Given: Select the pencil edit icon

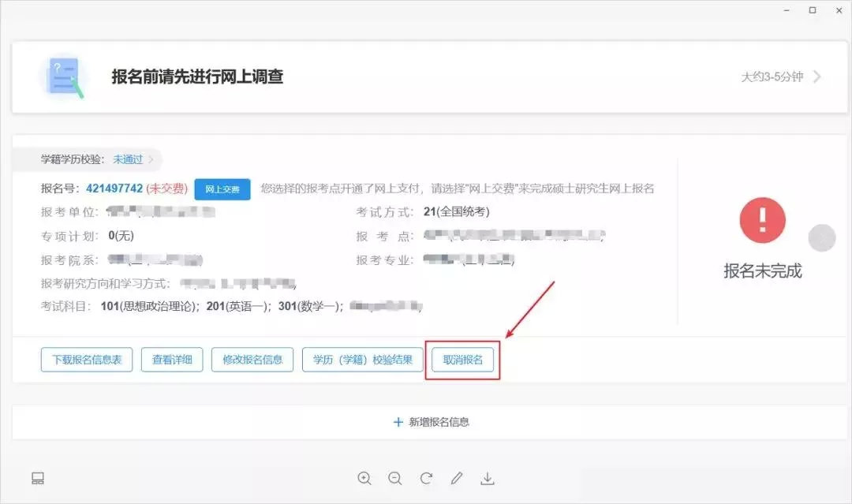Looking at the screenshot, I should click(457, 478).
